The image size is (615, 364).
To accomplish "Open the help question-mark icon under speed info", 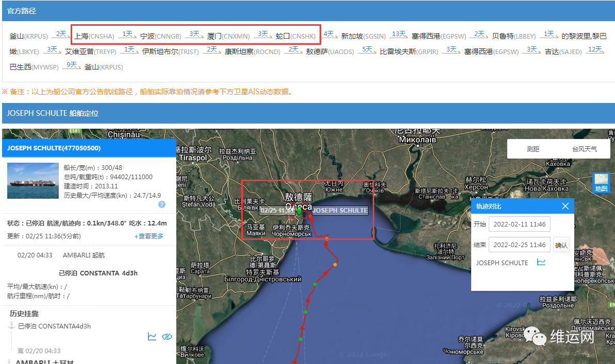I will coord(161,204).
